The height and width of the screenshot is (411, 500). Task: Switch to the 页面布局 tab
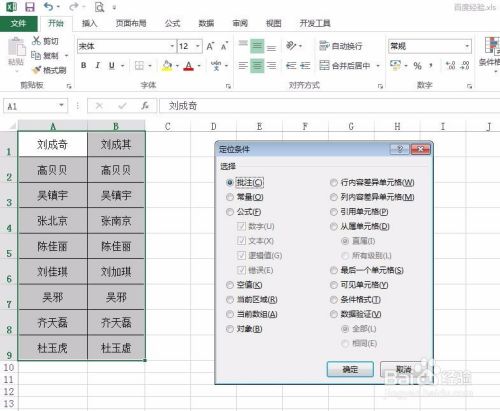(131, 23)
